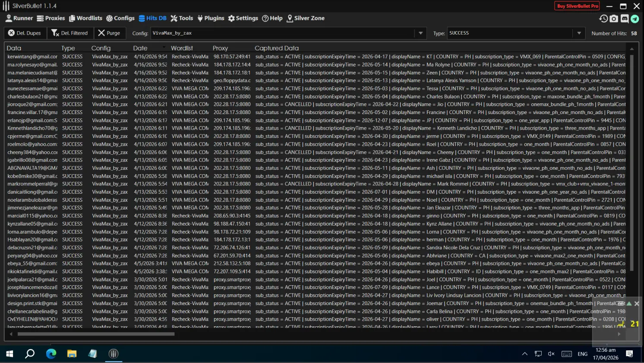Sort by the Data column header
The image size is (644, 363).
(14, 48)
